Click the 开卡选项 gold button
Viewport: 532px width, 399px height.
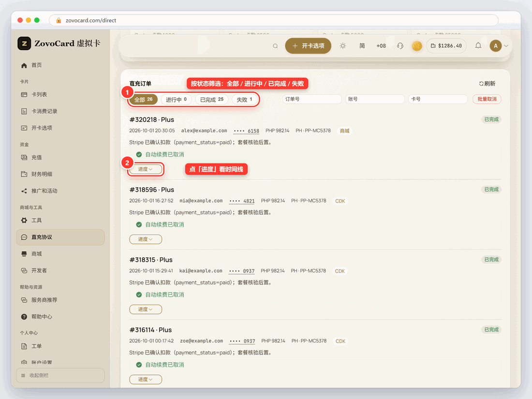point(308,46)
